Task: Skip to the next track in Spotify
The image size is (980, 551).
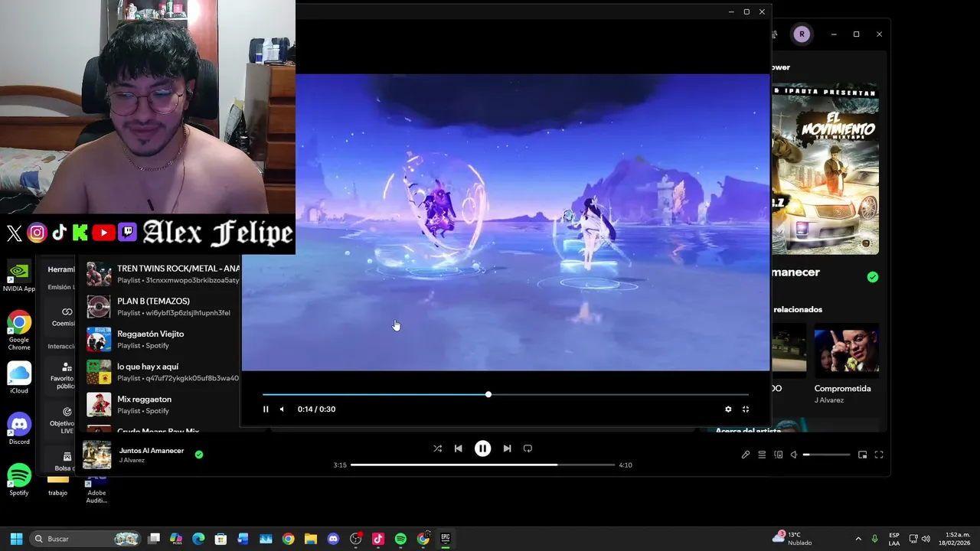Action: (x=507, y=448)
